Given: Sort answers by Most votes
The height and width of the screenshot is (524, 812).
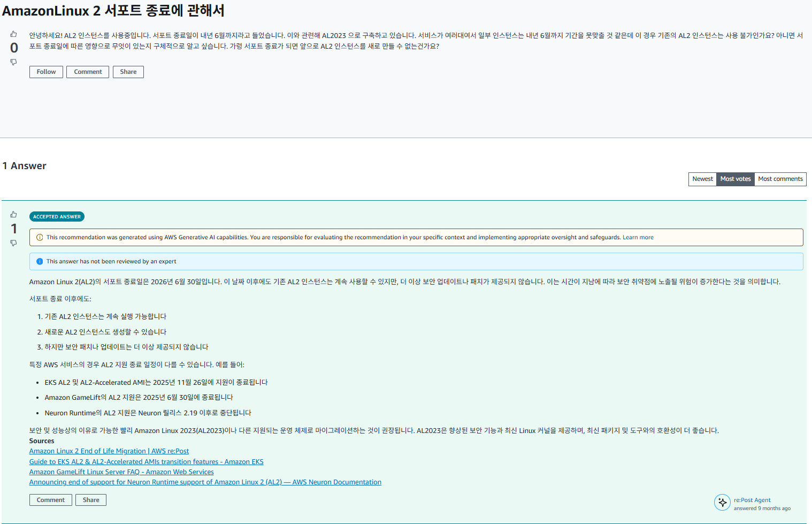Looking at the screenshot, I should 736,179.
